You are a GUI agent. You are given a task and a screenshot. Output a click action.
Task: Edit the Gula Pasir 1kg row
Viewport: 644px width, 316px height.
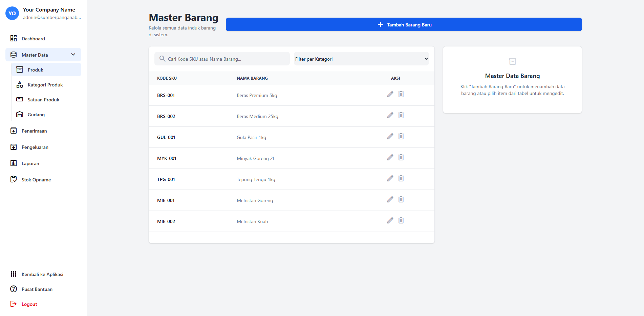[x=390, y=137]
